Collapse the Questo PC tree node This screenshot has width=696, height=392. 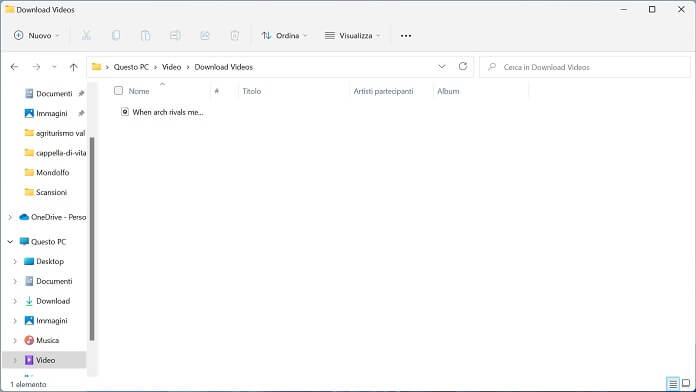[x=10, y=242]
